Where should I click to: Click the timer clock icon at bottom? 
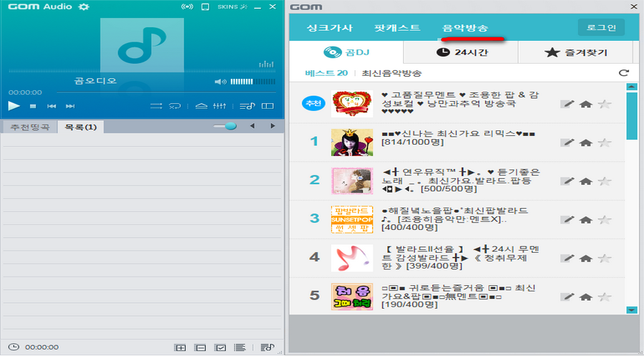(14, 347)
